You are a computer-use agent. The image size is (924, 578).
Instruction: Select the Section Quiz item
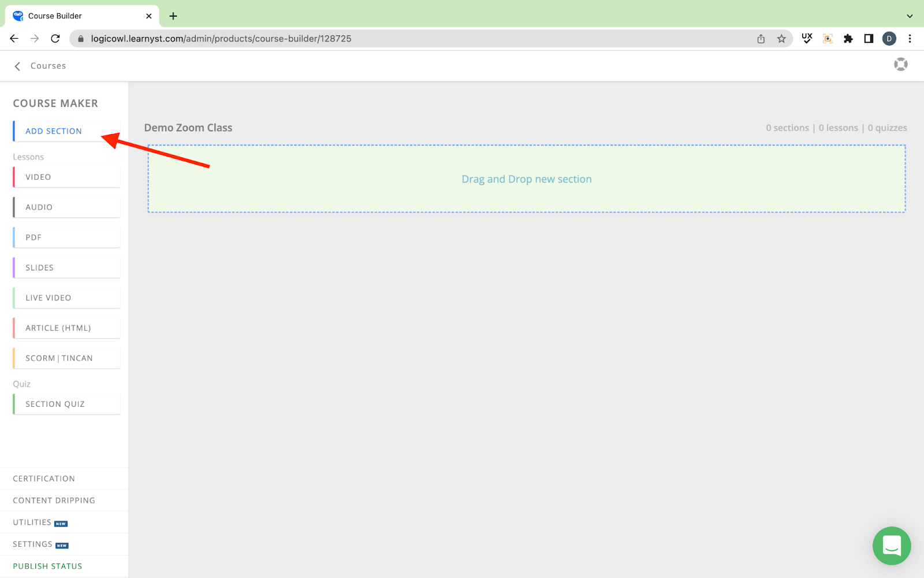[x=66, y=404]
